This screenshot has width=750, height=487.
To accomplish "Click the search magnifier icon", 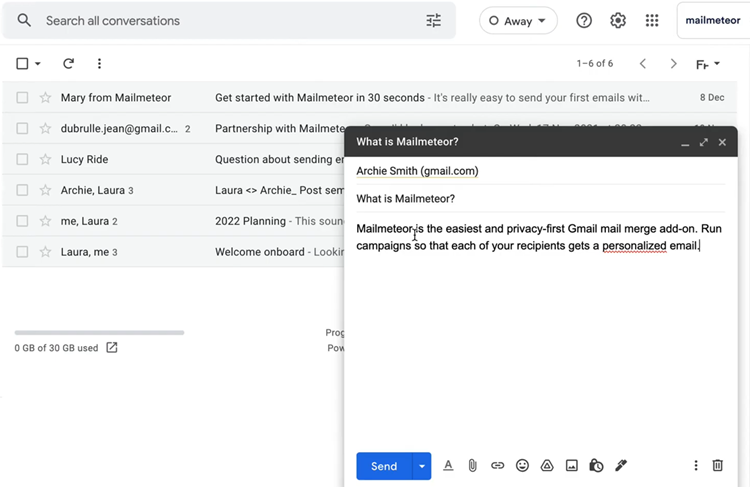I will [24, 21].
